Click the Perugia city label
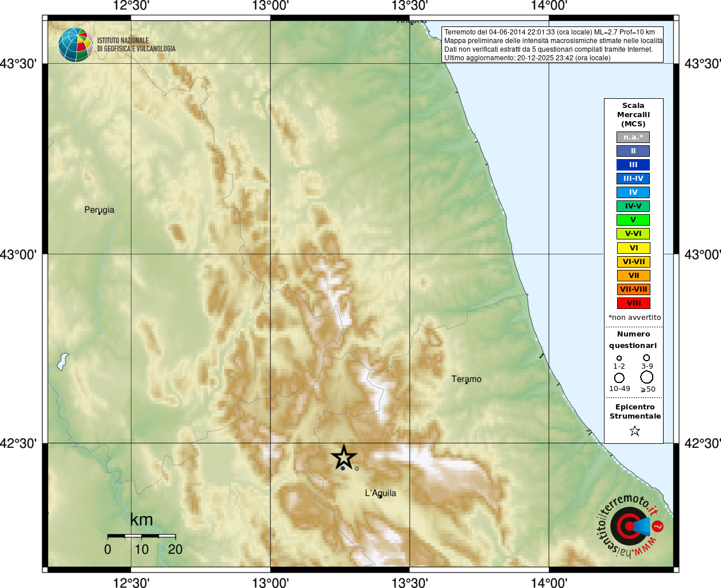 tap(99, 210)
